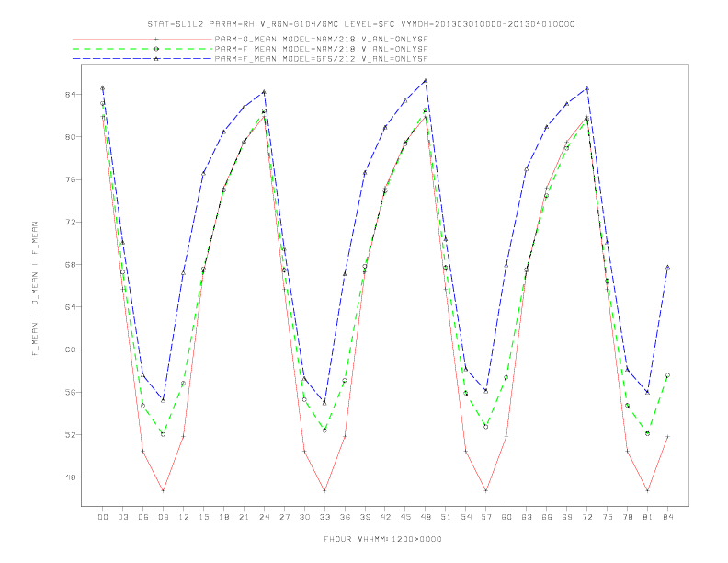728x563 pixels.
Task: Click x-axis forecast hour label 15
Action: (203, 517)
